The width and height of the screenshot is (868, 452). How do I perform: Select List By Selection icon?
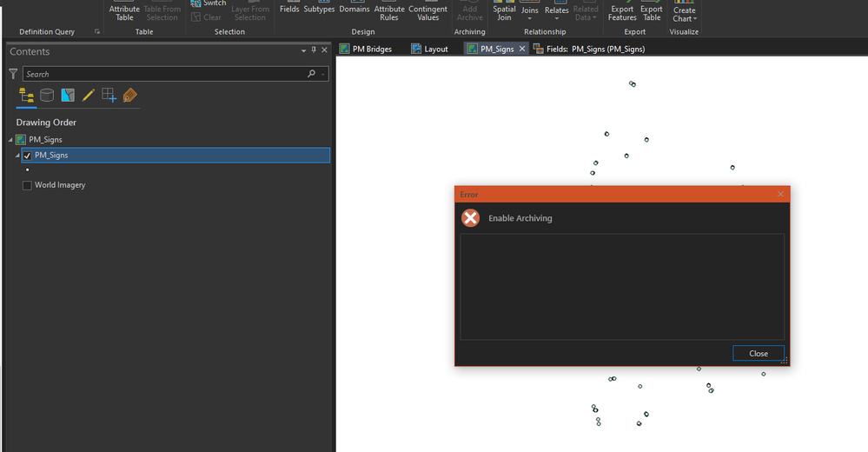[x=68, y=96]
